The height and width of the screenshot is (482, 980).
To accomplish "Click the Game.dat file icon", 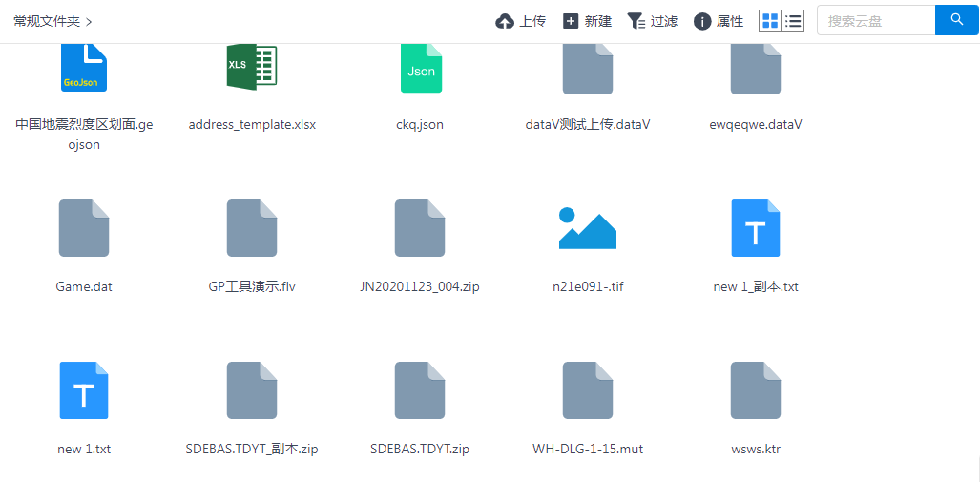I will coord(84,228).
